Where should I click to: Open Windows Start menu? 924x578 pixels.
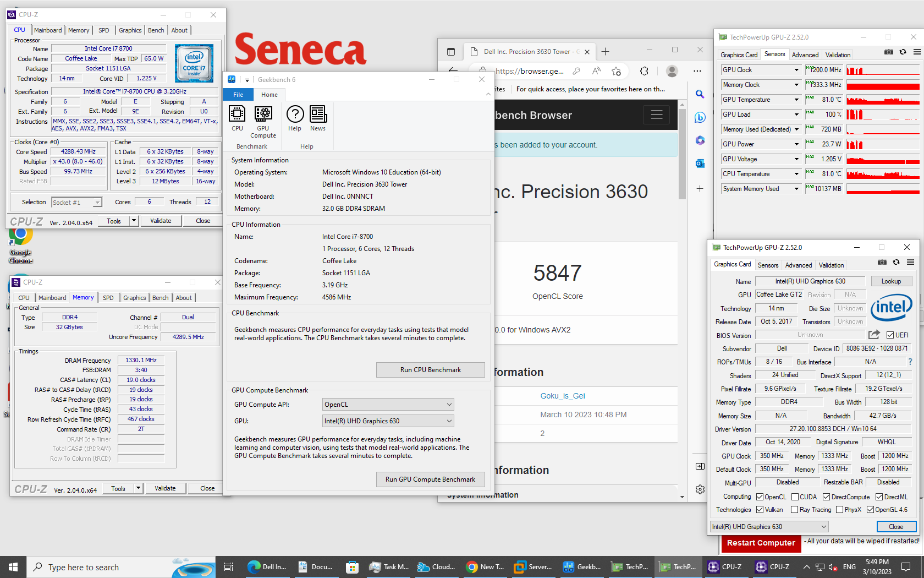13,567
